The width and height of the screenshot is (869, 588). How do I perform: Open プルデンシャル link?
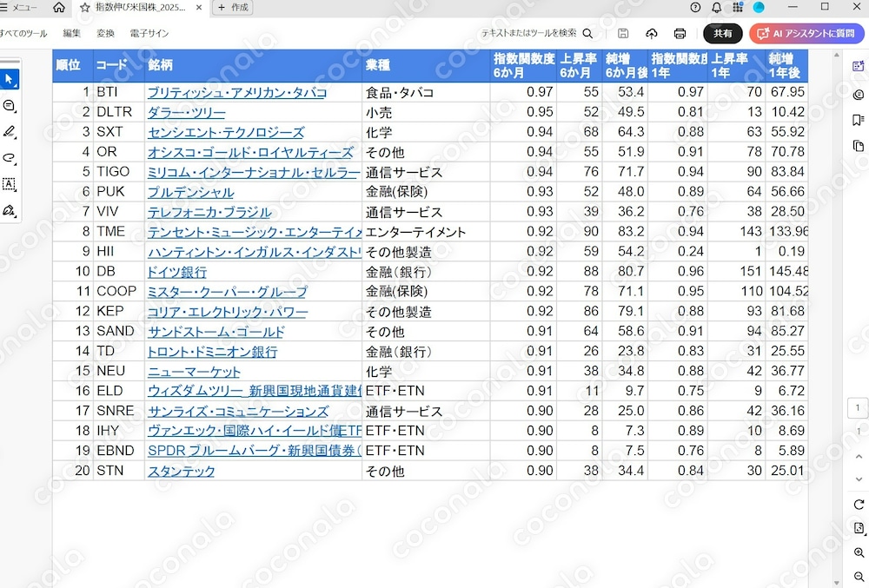pyautogui.click(x=190, y=192)
